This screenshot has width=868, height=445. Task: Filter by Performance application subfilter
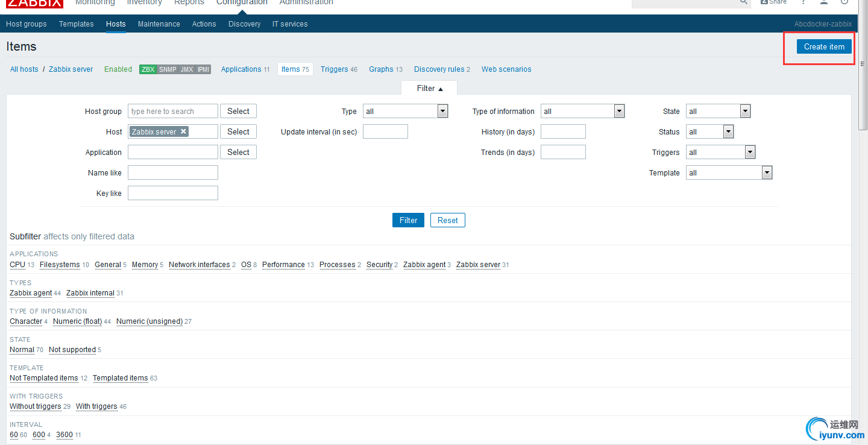coord(283,265)
